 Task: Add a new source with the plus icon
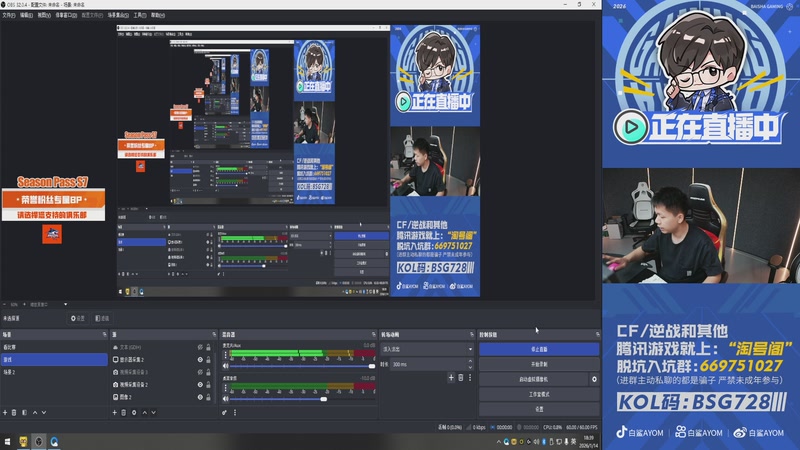[x=114, y=412]
